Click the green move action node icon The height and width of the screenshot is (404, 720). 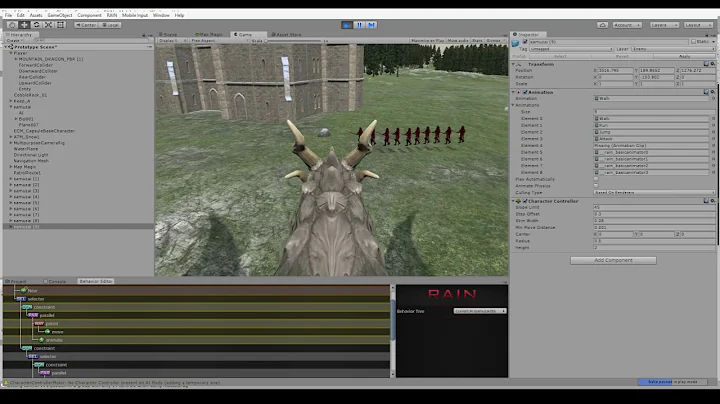[48, 331]
